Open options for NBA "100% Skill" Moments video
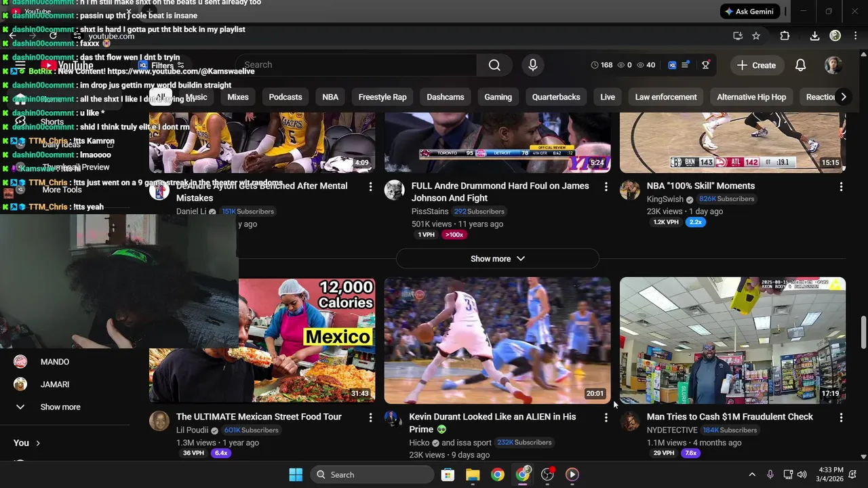 [841, 186]
